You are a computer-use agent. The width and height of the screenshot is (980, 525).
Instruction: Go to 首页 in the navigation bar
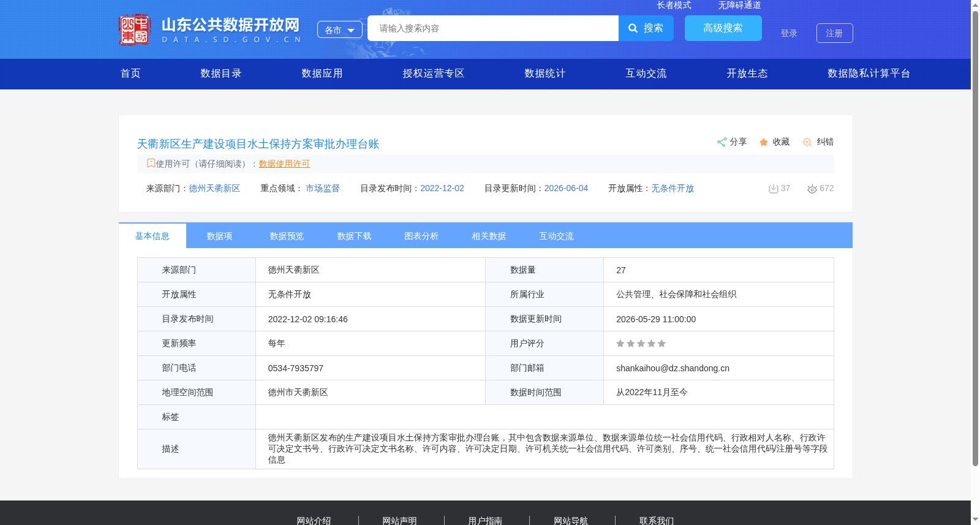[x=130, y=74]
